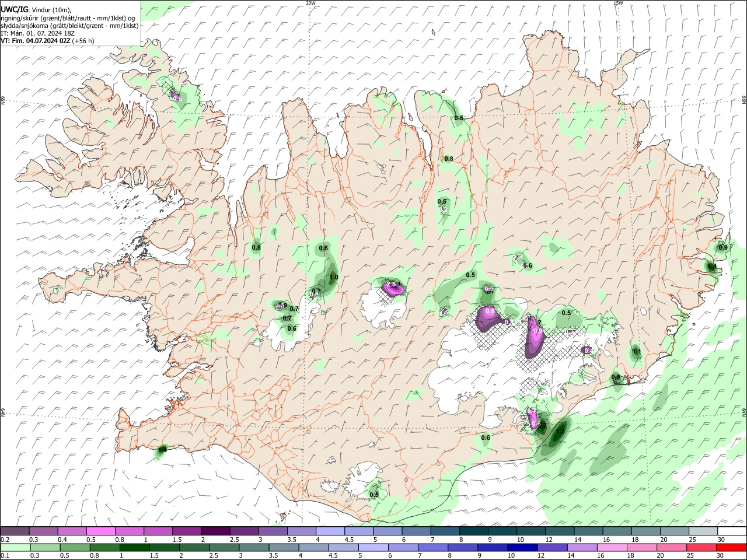Click the pale lavender swatch between 4 and 4.5 on the snow scale
This screenshot has width=747, height=560.
330,531
